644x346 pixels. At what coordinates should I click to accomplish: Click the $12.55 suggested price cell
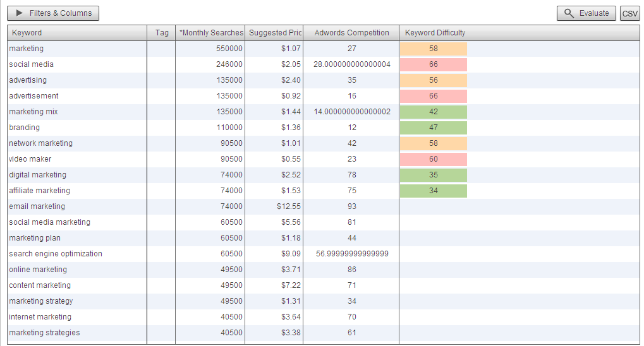(288, 206)
